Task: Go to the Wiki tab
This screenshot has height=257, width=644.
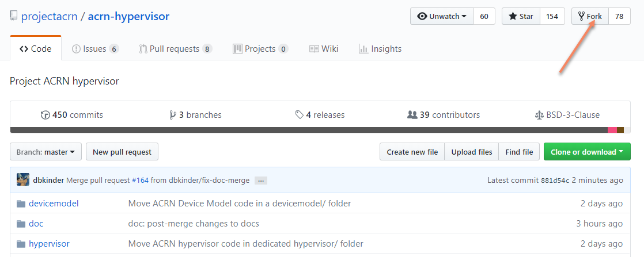Action: (324, 49)
